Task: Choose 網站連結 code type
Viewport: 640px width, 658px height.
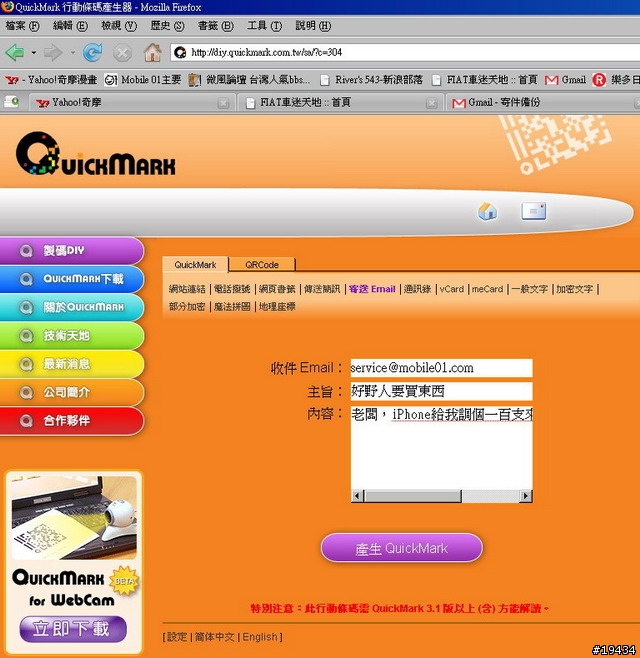Action: 187,289
